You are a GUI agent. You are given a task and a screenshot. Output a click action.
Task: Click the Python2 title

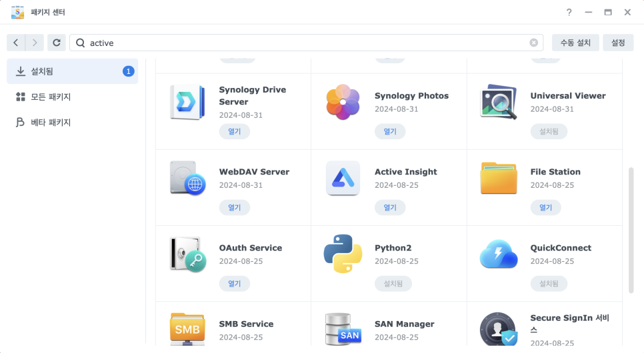pos(393,248)
